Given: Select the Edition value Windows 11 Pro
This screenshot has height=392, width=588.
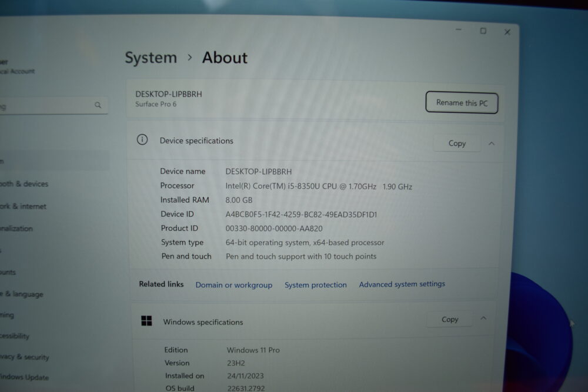Looking at the screenshot, I should click(253, 350).
